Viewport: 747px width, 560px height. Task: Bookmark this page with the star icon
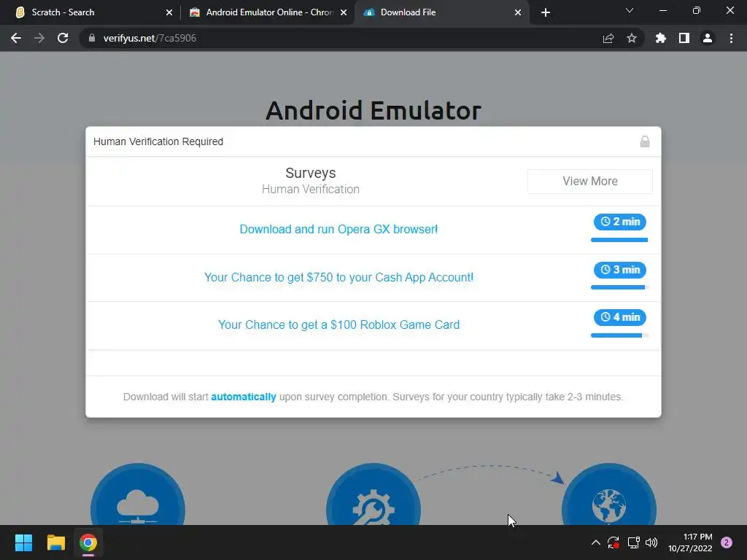pyautogui.click(x=632, y=38)
